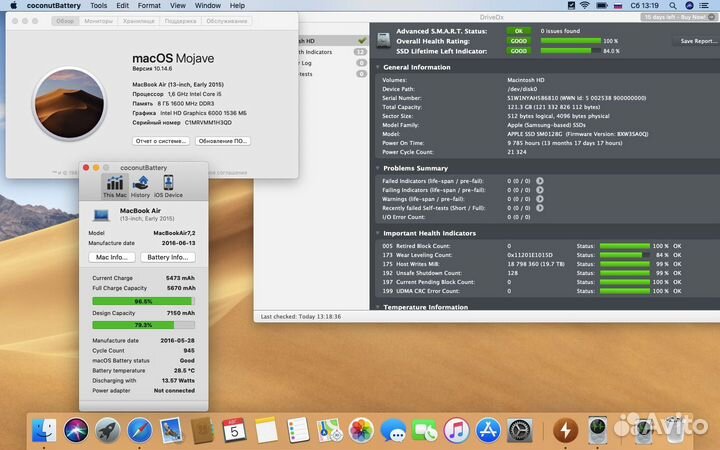
Task: Open the Help menu
Action: coord(237,6)
